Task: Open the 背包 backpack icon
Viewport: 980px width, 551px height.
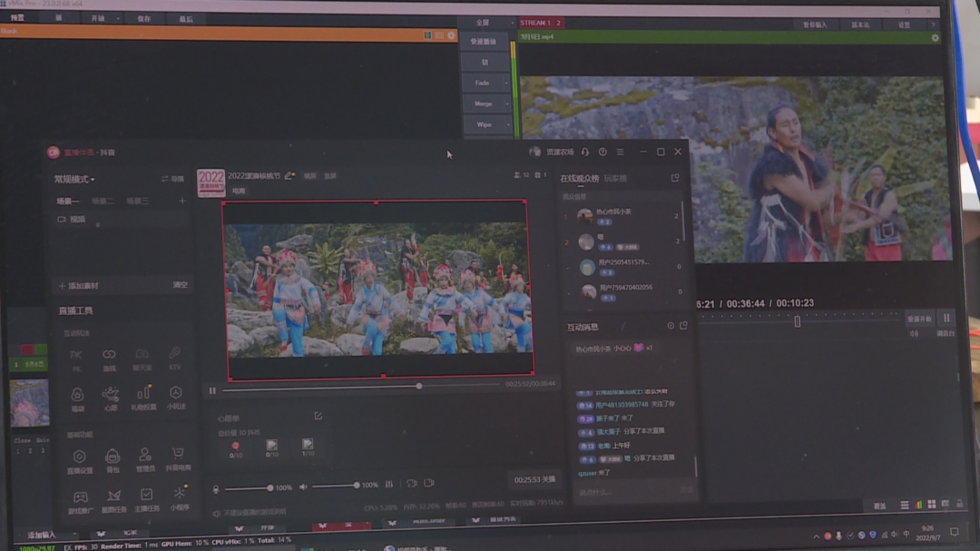Action: 113,459
